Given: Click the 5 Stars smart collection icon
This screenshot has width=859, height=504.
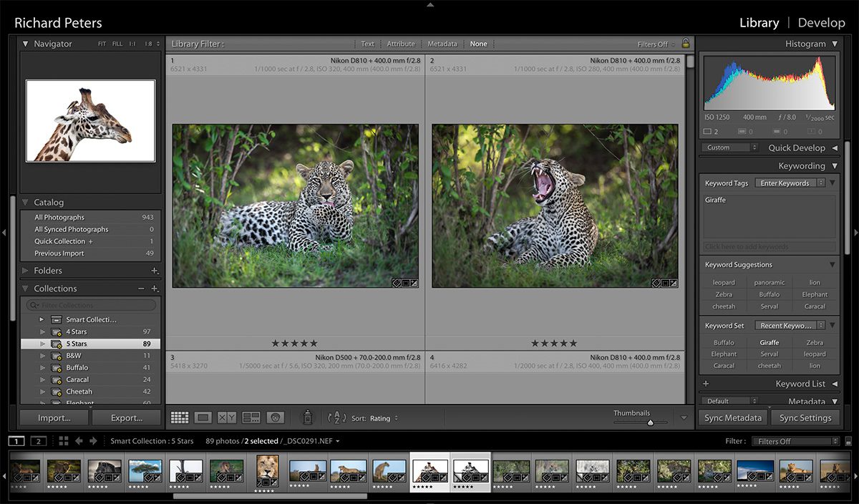Looking at the screenshot, I should point(57,344).
